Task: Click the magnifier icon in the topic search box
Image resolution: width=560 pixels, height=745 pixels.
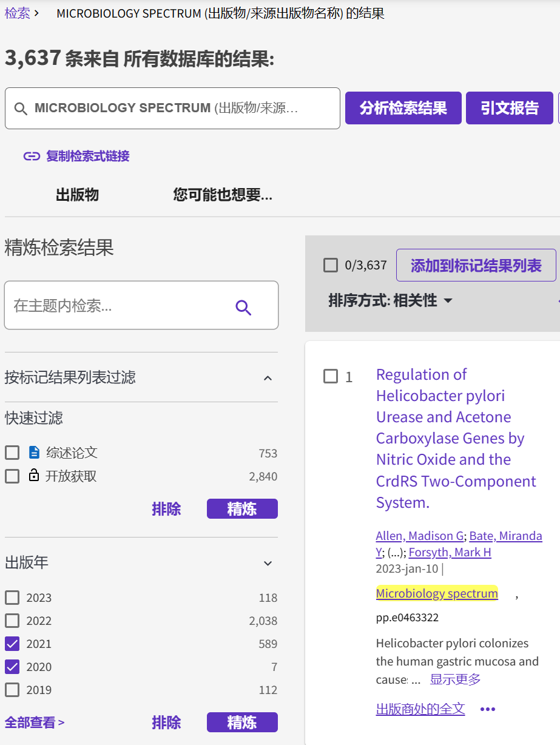Action: point(243,307)
